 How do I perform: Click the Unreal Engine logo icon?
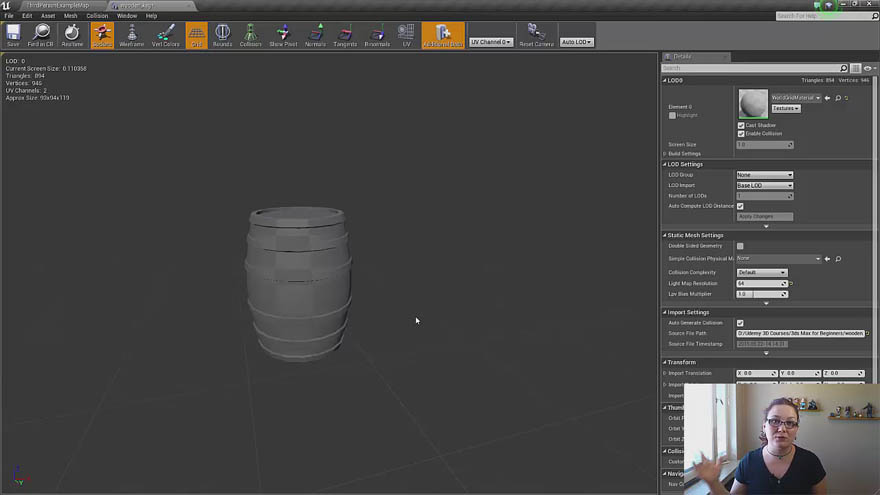[x=6, y=6]
